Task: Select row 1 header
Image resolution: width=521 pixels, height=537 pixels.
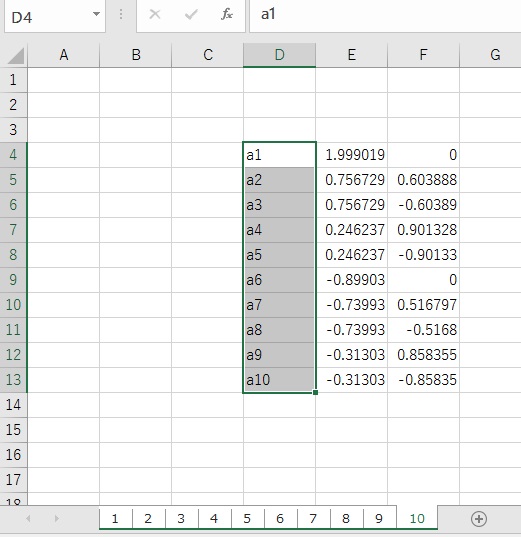Action: [x=13, y=80]
